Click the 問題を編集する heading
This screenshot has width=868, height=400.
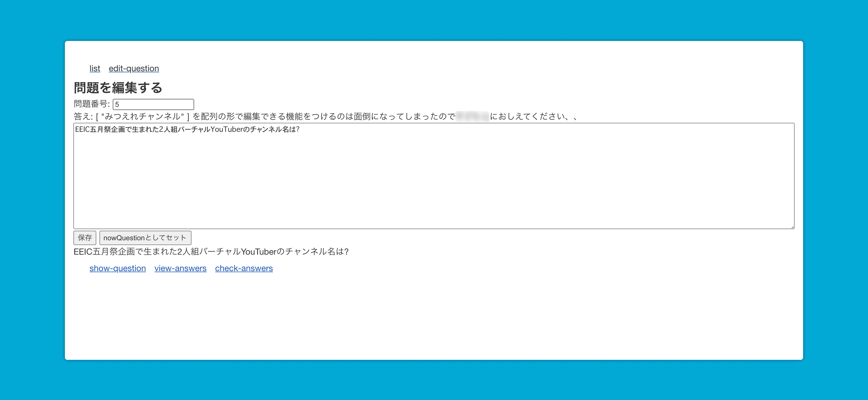(118, 87)
